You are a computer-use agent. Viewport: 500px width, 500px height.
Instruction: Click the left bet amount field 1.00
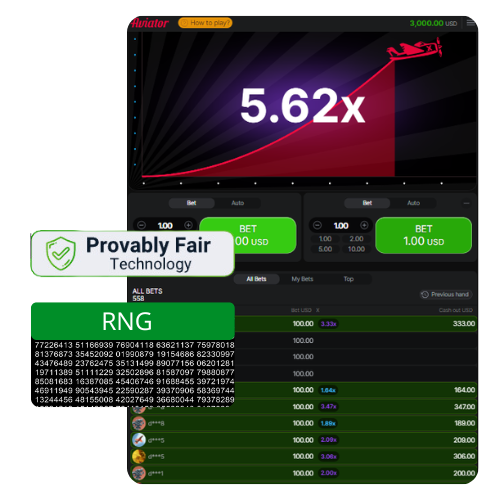tap(165, 226)
